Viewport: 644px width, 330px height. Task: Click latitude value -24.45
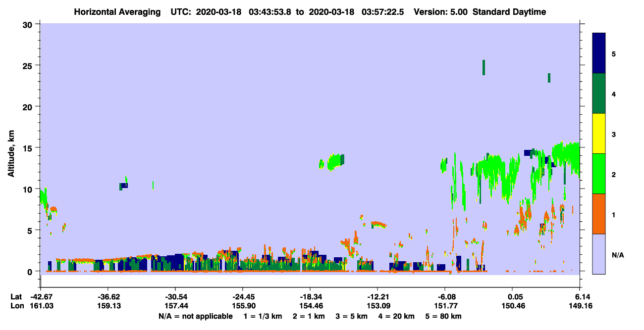click(x=242, y=297)
